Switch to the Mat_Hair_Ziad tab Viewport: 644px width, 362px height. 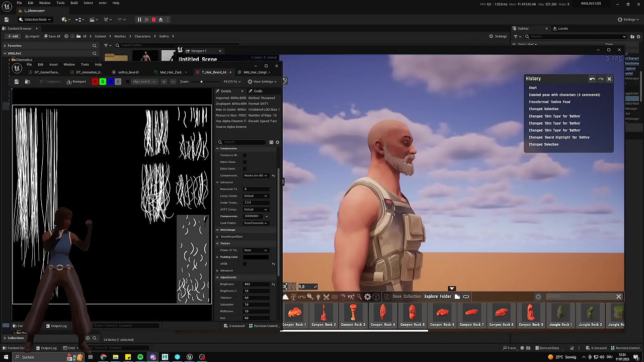click(x=171, y=72)
